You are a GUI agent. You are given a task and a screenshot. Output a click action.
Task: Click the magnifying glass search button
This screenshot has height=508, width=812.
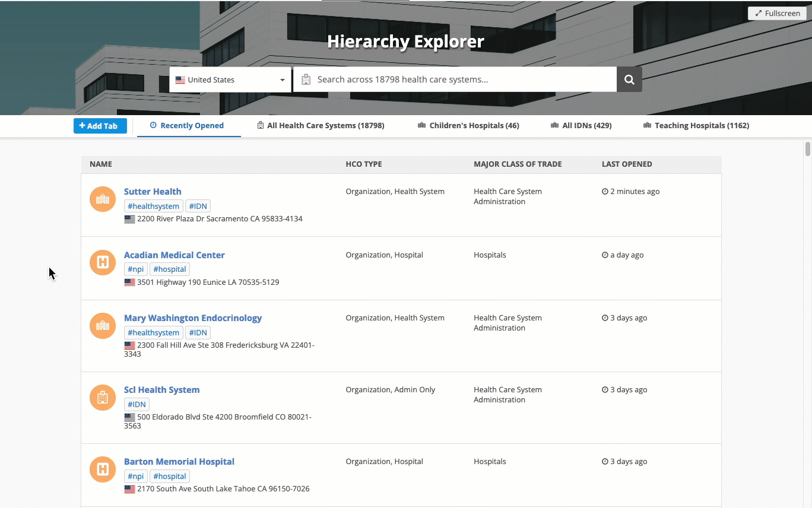629,80
